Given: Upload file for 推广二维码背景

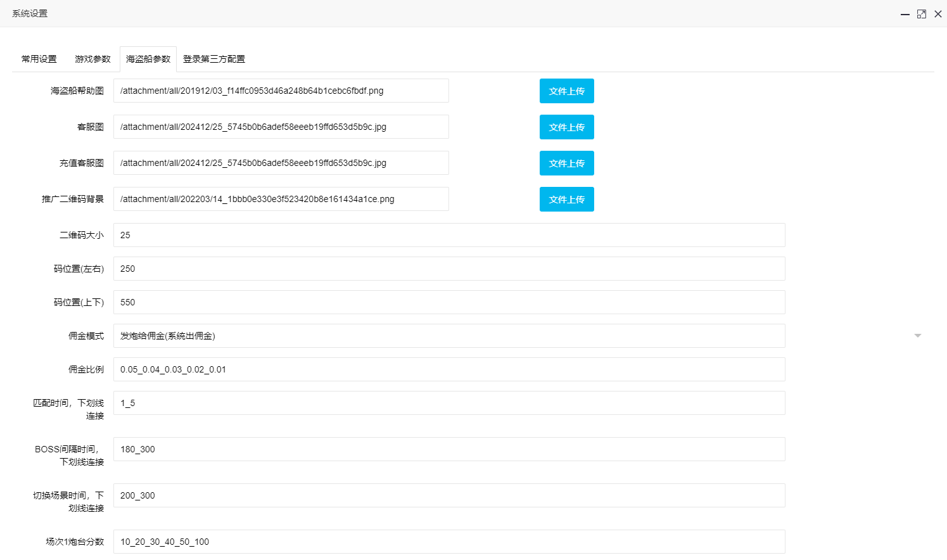Looking at the screenshot, I should pyautogui.click(x=566, y=200).
